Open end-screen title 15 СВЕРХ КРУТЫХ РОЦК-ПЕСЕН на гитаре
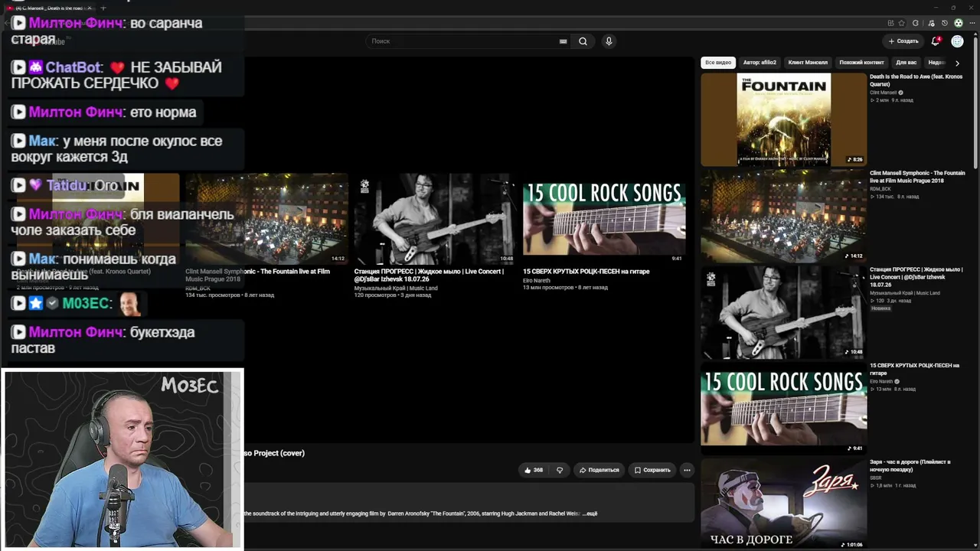The width and height of the screenshot is (980, 551). click(586, 271)
